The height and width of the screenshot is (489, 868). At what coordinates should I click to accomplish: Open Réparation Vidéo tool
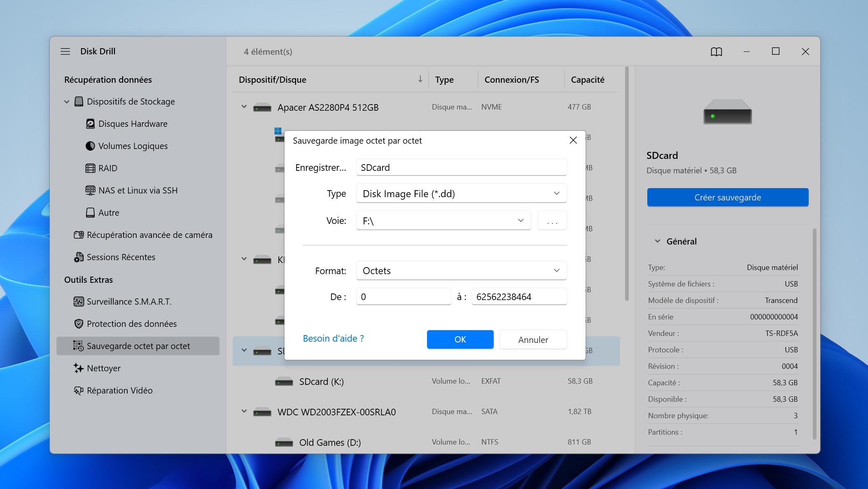click(x=113, y=391)
